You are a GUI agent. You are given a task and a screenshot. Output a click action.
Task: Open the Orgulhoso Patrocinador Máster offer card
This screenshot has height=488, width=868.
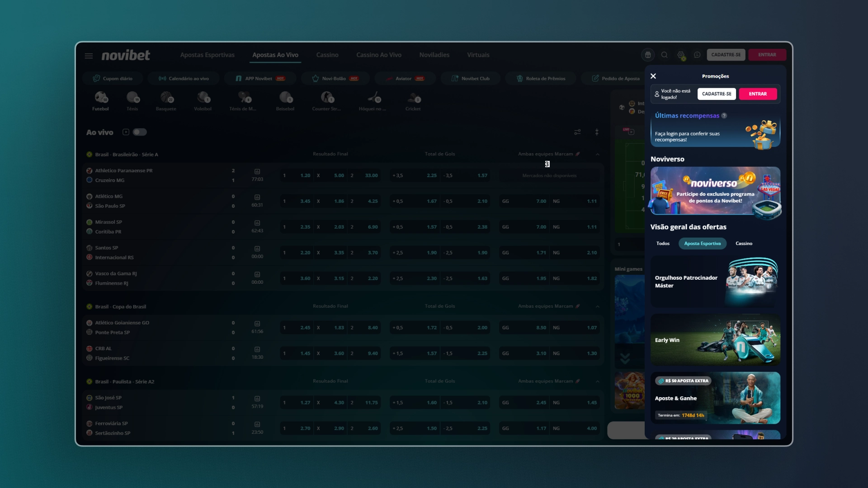[715, 282]
